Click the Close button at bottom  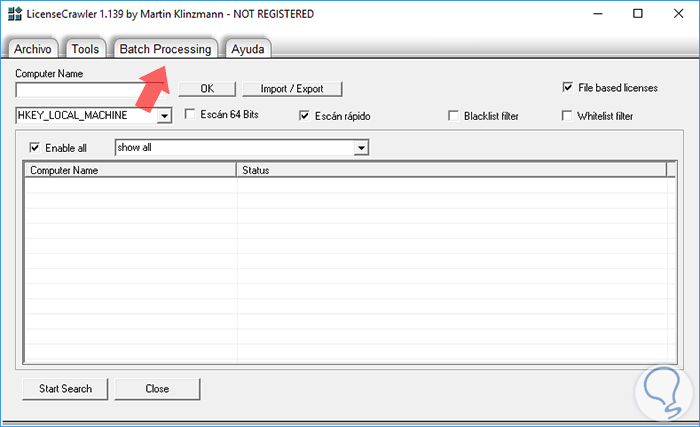157,389
